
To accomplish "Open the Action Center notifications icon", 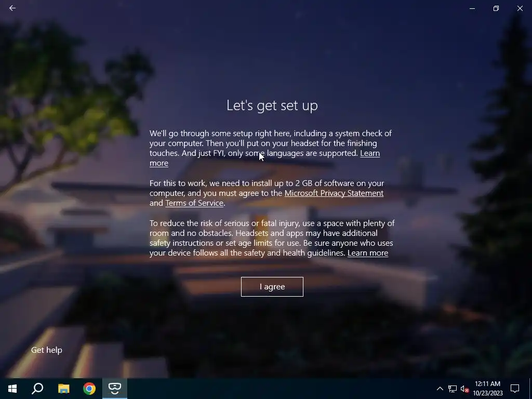I will 515,389.
